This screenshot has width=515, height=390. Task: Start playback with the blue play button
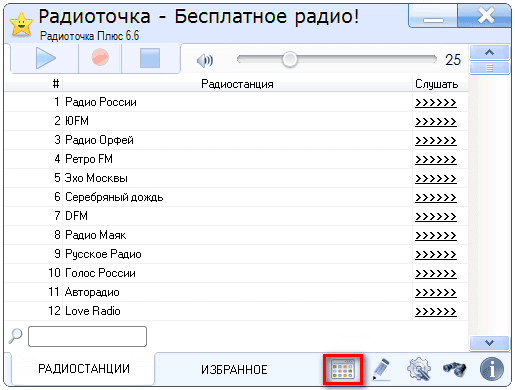coord(46,58)
